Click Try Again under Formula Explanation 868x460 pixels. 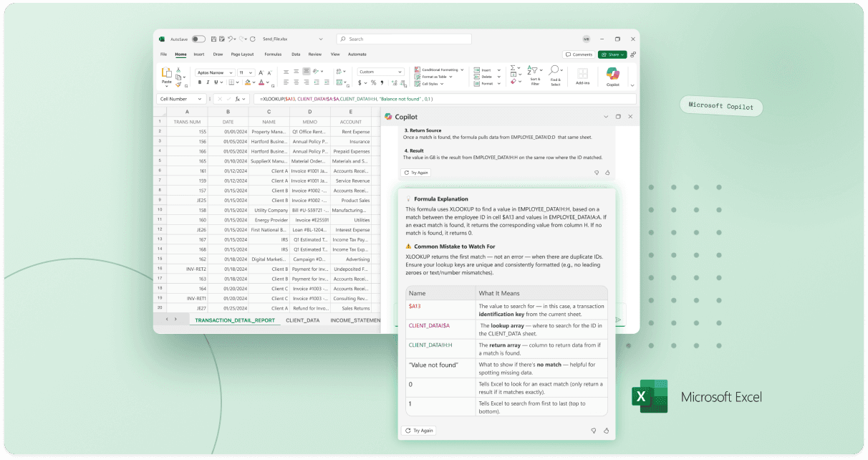(x=419, y=431)
